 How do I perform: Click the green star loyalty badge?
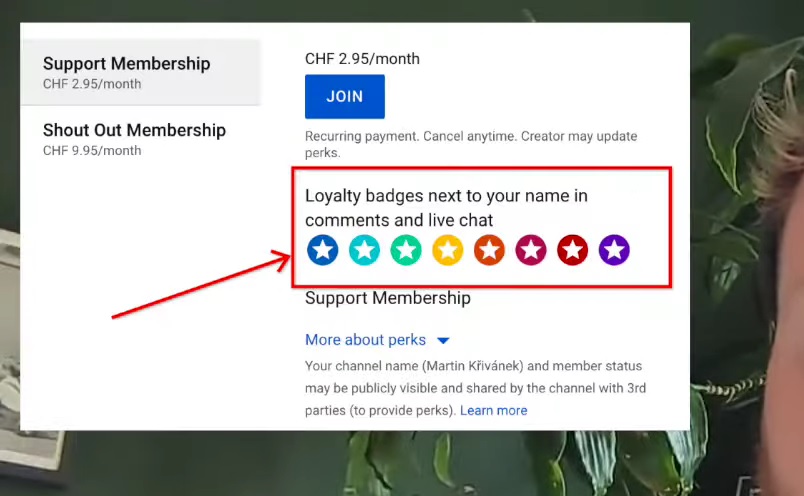coord(406,250)
